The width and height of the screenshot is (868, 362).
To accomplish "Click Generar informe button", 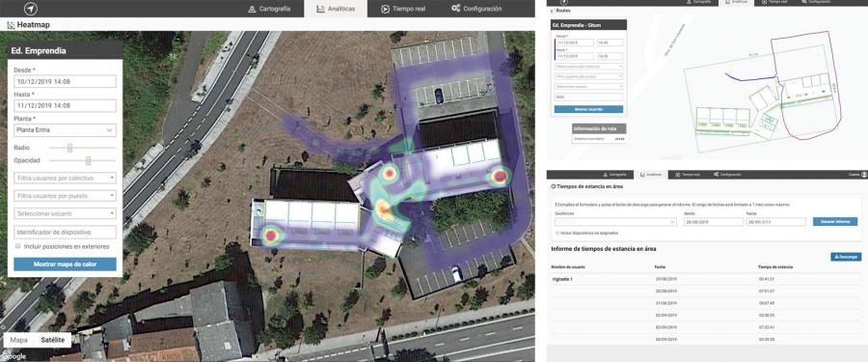I will [x=835, y=222].
